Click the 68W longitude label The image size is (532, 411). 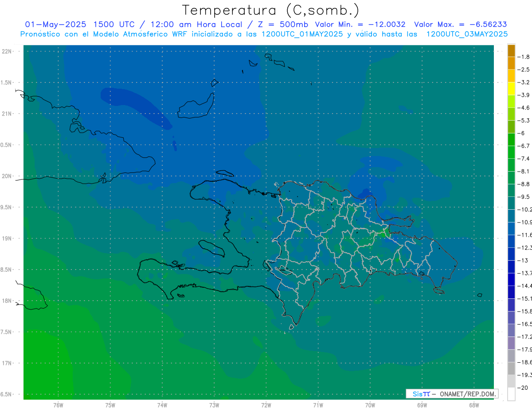[x=474, y=405]
